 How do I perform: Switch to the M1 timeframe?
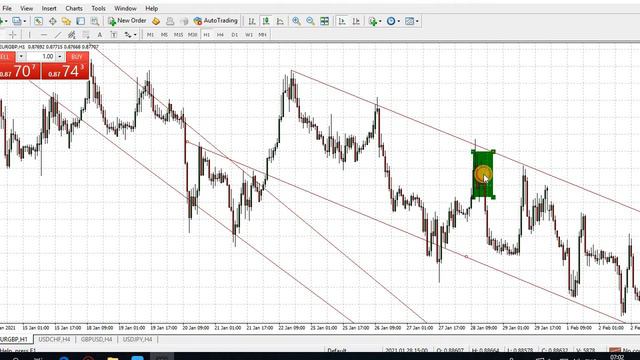pos(150,35)
